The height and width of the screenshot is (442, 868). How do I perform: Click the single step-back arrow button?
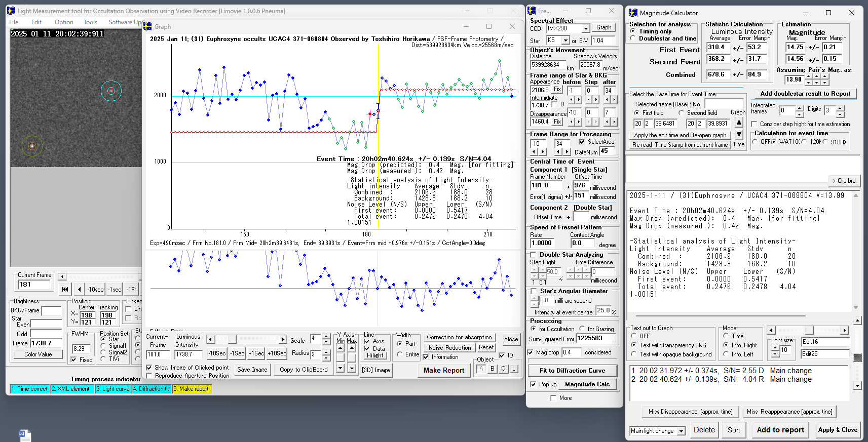tap(79, 289)
